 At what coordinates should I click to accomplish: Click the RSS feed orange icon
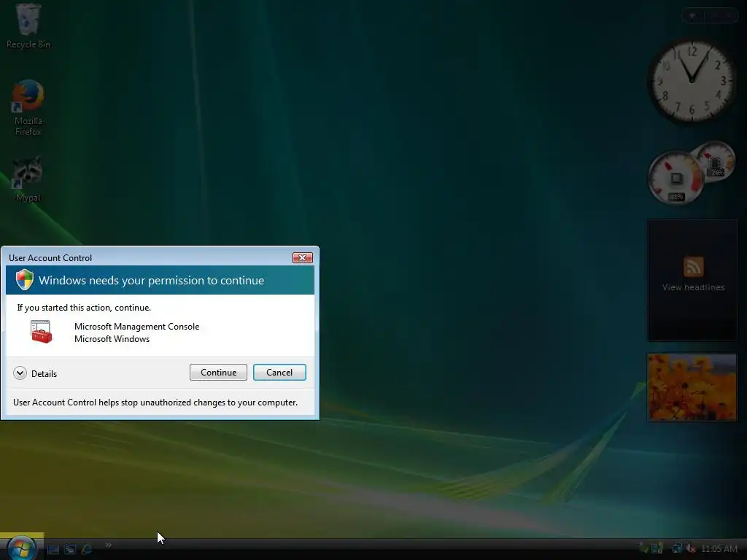tap(693, 267)
